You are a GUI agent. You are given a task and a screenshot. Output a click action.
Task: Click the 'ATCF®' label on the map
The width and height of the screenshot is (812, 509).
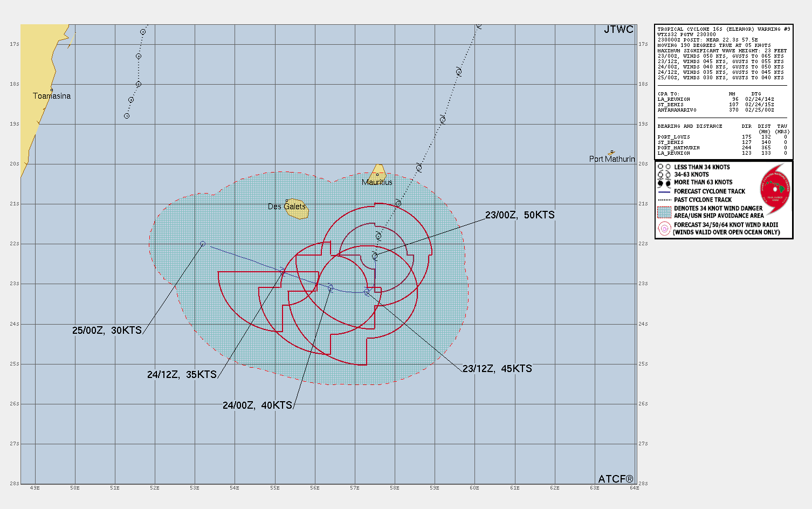point(616,479)
